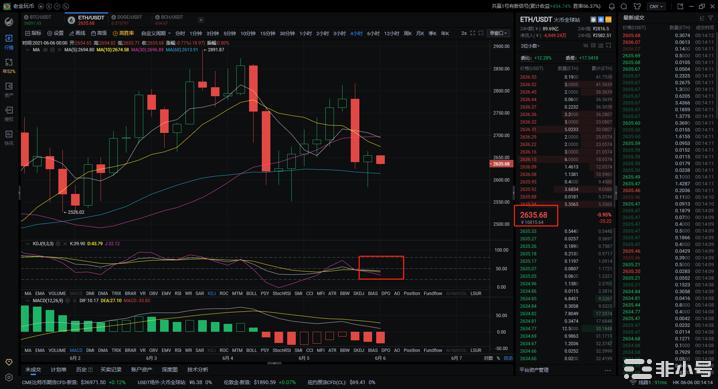Open the decimal precision dropdown in order book
Screen dimensions: 718x389
530,46
